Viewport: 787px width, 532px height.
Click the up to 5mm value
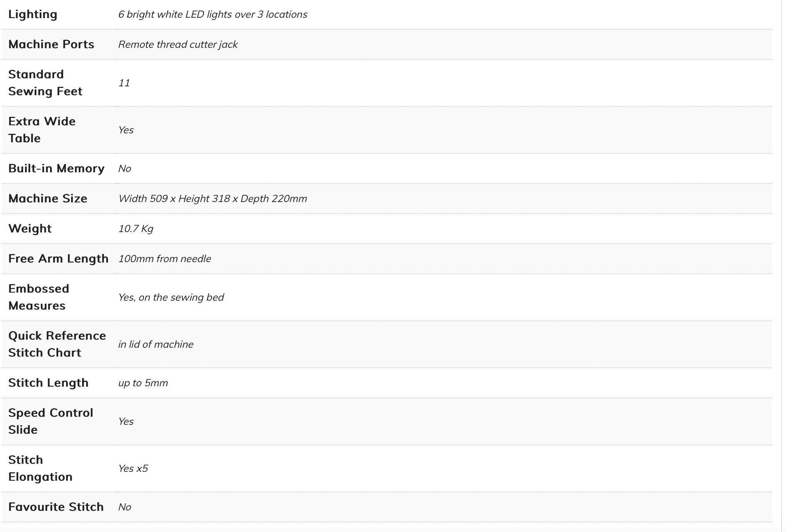[143, 383]
